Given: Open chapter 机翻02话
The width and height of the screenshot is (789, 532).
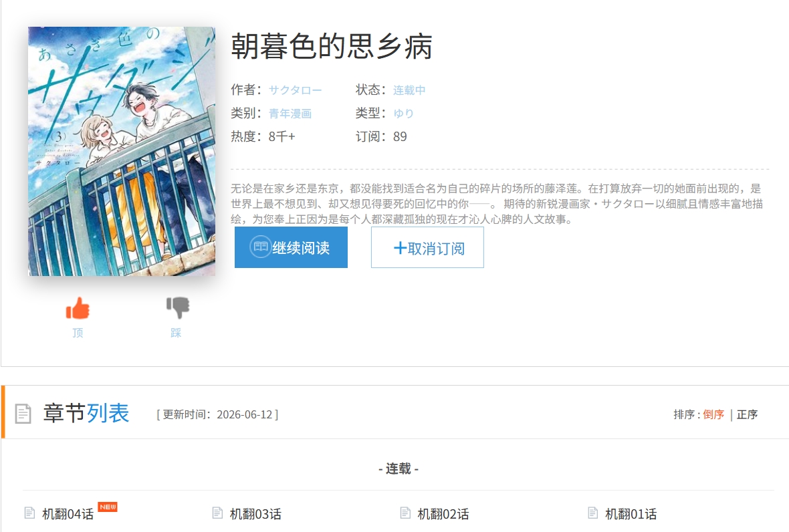Looking at the screenshot, I should coord(443,514).
